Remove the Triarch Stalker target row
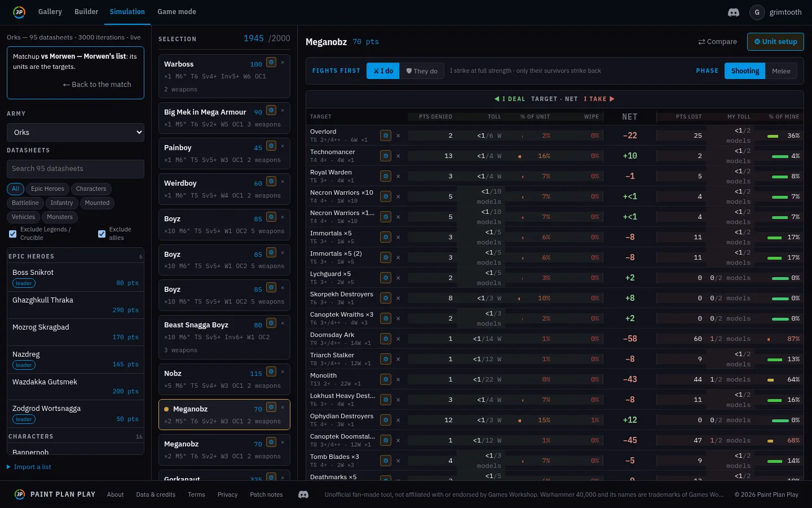The height and width of the screenshot is (508, 812). click(398, 359)
